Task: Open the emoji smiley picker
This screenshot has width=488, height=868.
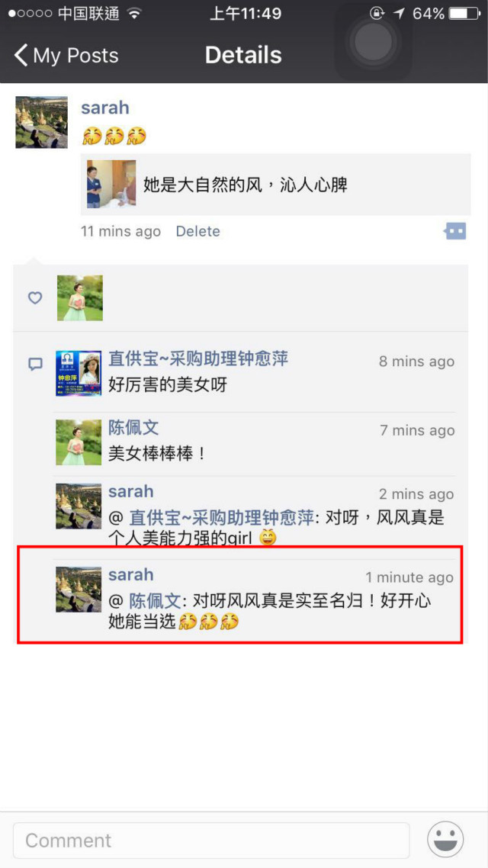Action: tap(445, 839)
